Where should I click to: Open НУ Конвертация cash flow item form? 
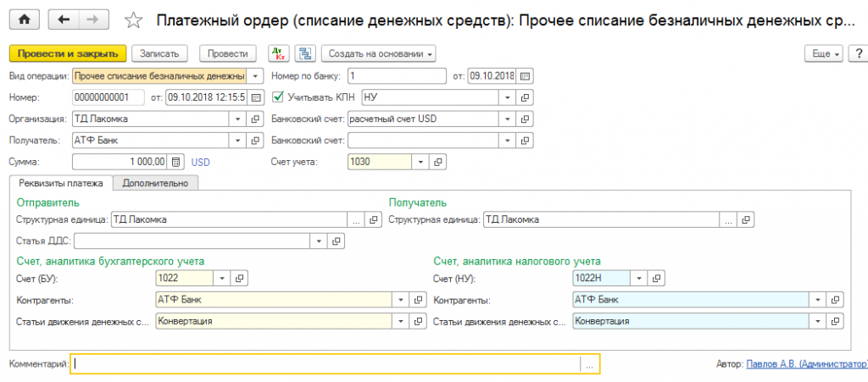(x=835, y=321)
